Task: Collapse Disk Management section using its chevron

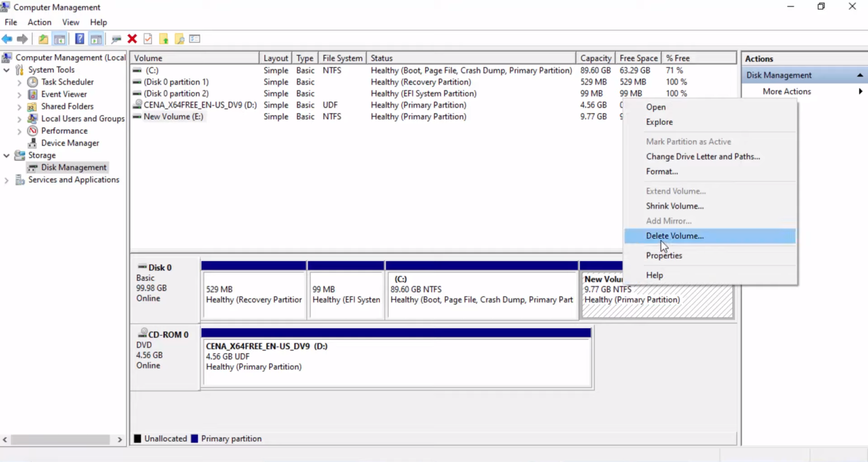Action: pos(860,75)
